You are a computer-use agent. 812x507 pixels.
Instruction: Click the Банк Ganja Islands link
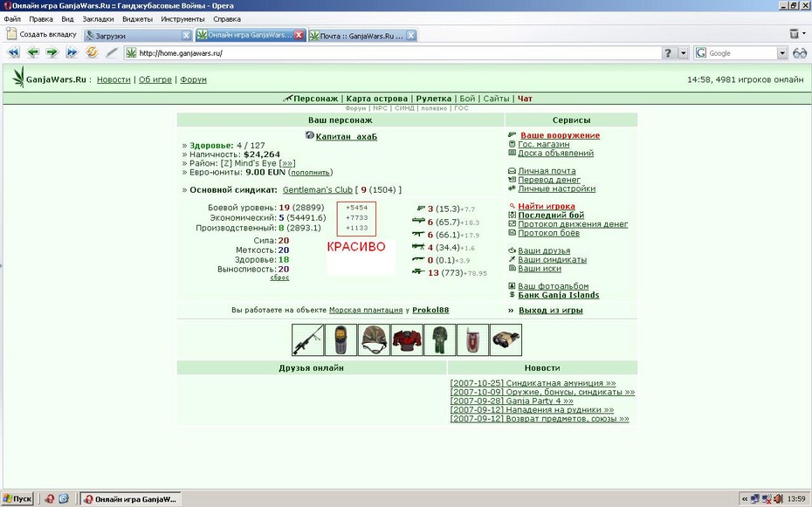pyautogui.click(x=558, y=296)
